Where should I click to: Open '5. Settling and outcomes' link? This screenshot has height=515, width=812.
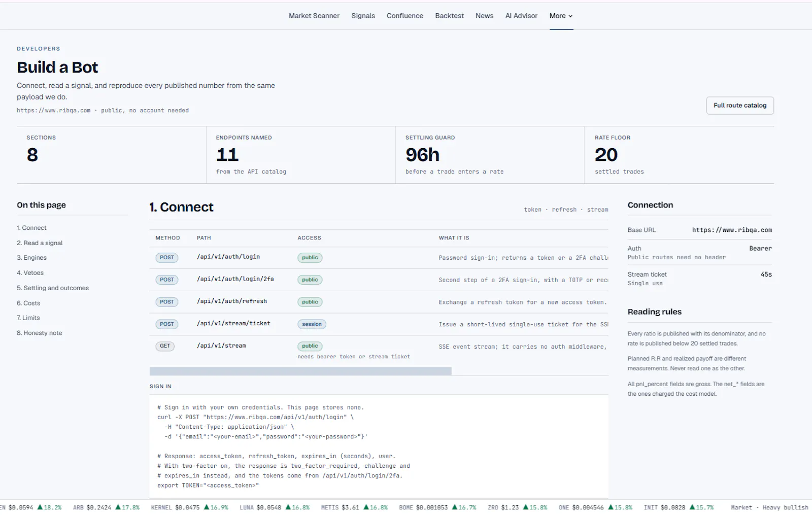[x=53, y=288]
